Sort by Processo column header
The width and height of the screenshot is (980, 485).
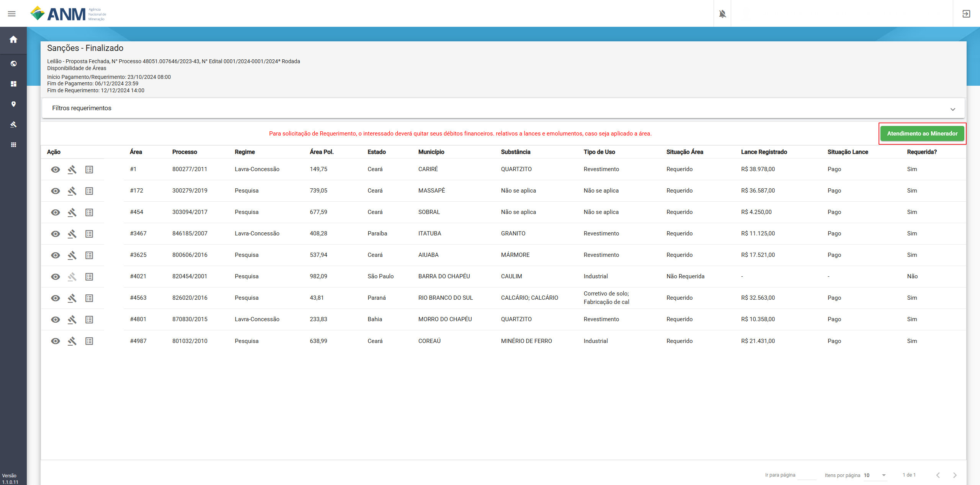click(x=185, y=152)
